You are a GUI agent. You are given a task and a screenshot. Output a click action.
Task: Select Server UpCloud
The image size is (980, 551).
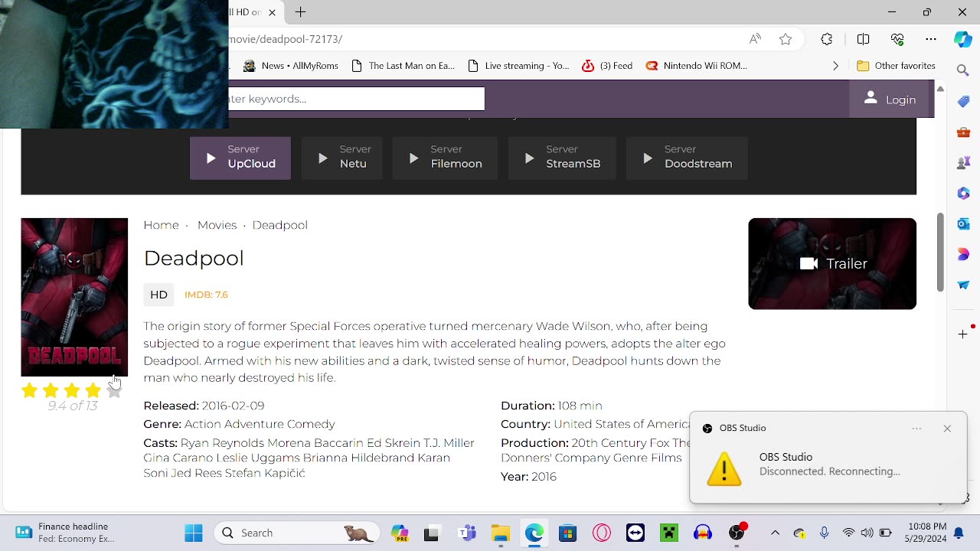pos(240,158)
